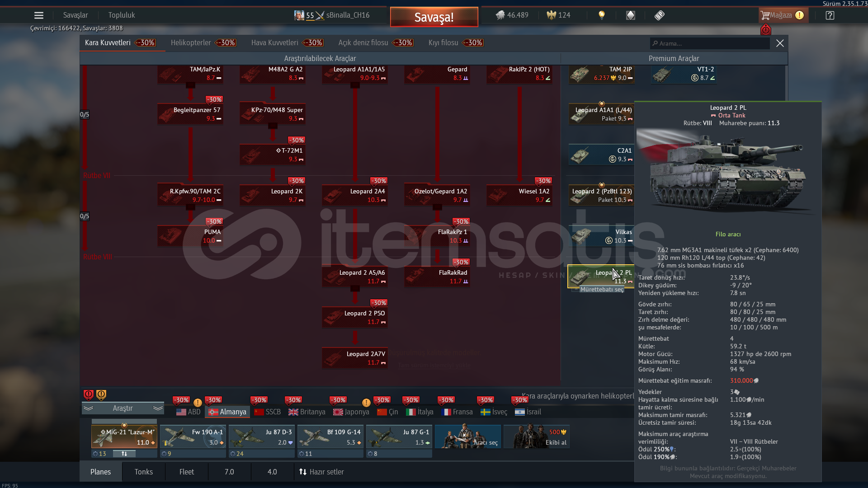The image size is (868, 488).
Task: Click the Almanya nation tab
Action: pyautogui.click(x=227, y=412)
